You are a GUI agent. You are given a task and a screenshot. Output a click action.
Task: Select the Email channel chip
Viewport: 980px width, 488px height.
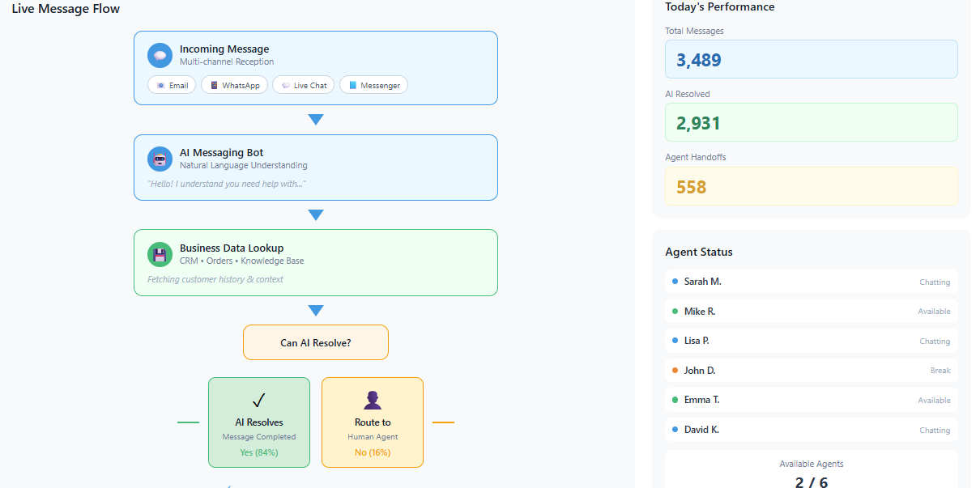tap(172, 85)
